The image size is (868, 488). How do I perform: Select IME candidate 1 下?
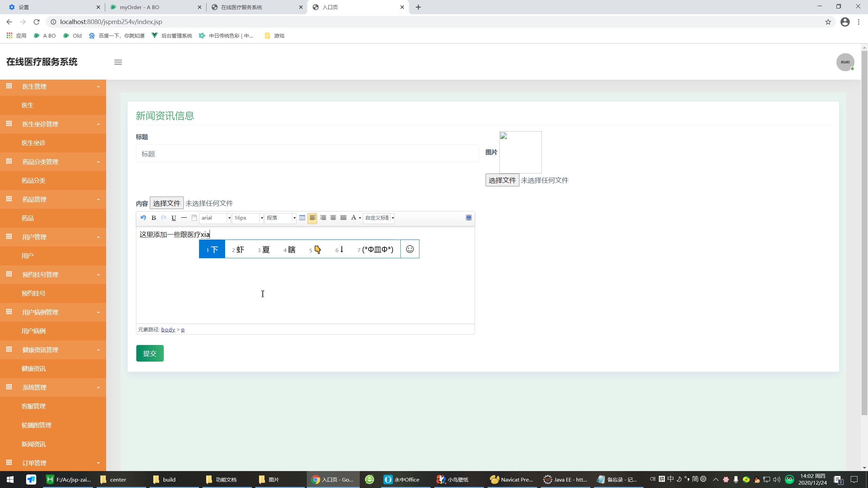pos(212,249)
